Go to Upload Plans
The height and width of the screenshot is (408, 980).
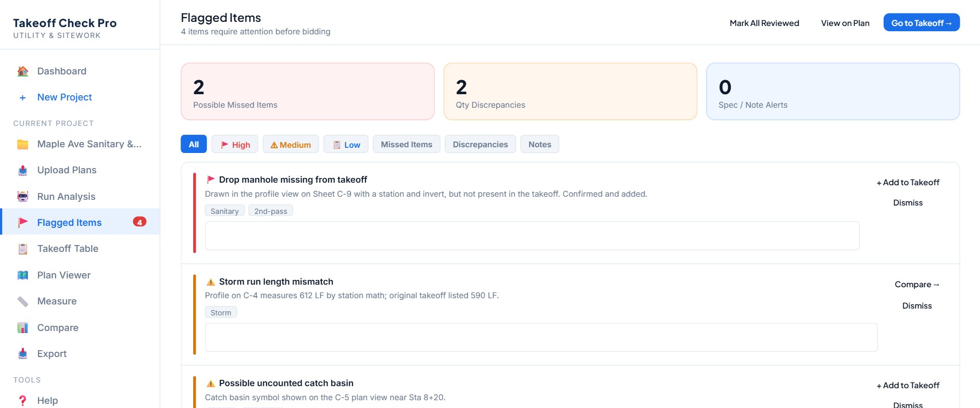click(x=80, y=170)
